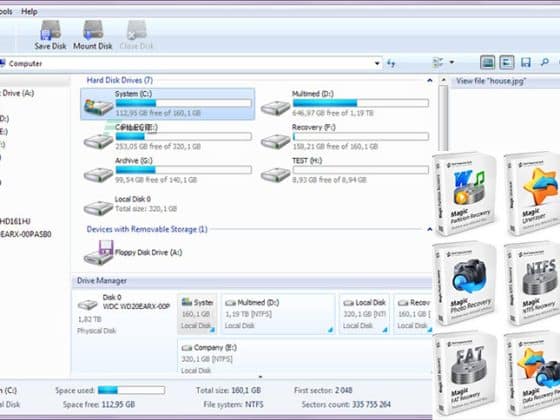This screenshot has width=560, height=420.
Task: Select the Archive (G:) drive
Action: point(168,170)
